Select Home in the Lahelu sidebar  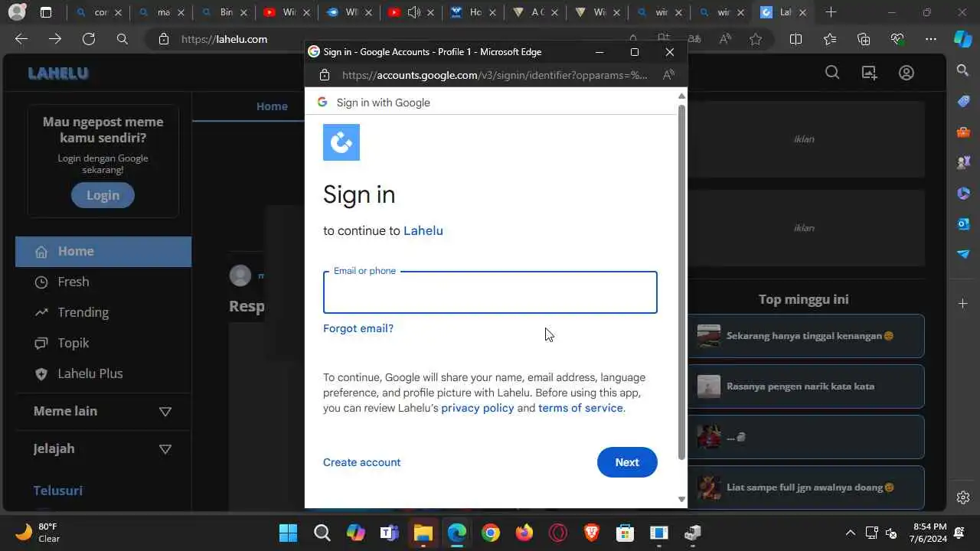103,251
